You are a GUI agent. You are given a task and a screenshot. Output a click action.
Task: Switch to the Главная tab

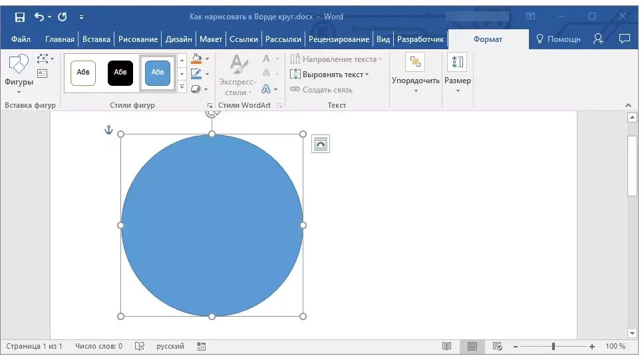click(60, 39)
